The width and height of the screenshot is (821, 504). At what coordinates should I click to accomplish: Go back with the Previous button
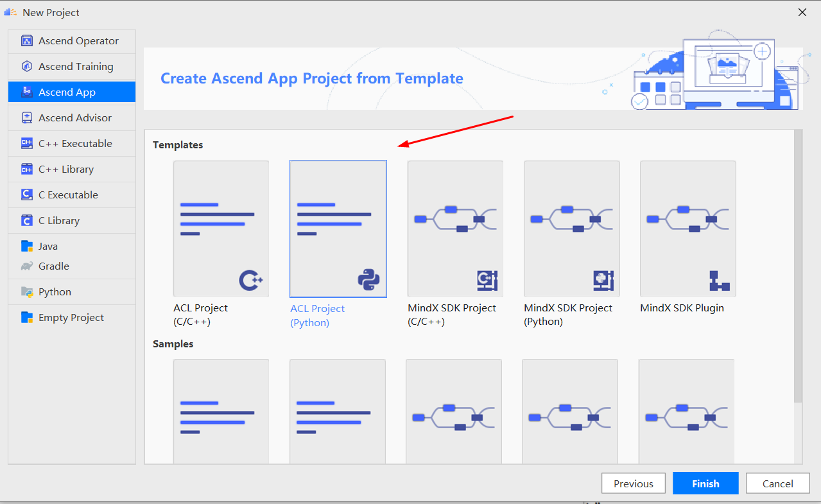pos(633,484)
